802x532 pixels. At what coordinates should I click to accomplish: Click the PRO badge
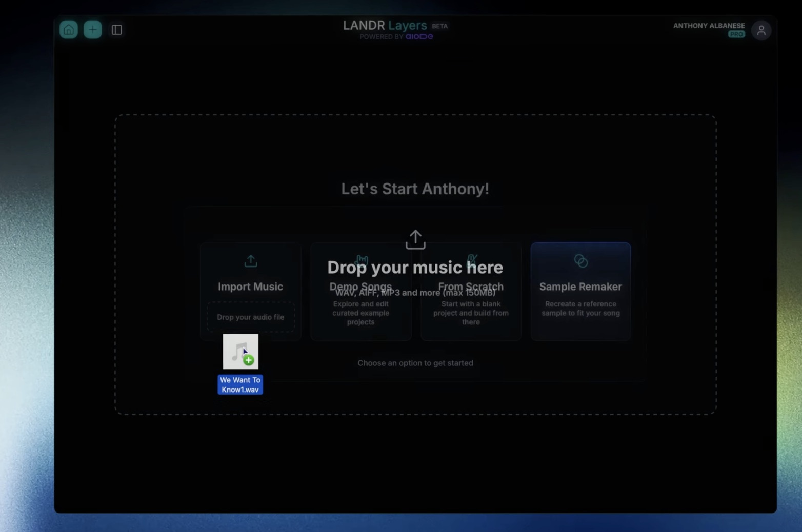[x=736, y=34]
